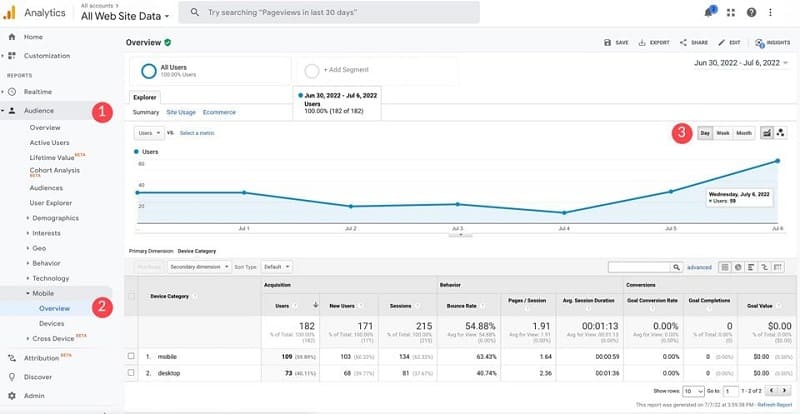
Task: Check the desktop row checkbox
Action: coord(131,373)
